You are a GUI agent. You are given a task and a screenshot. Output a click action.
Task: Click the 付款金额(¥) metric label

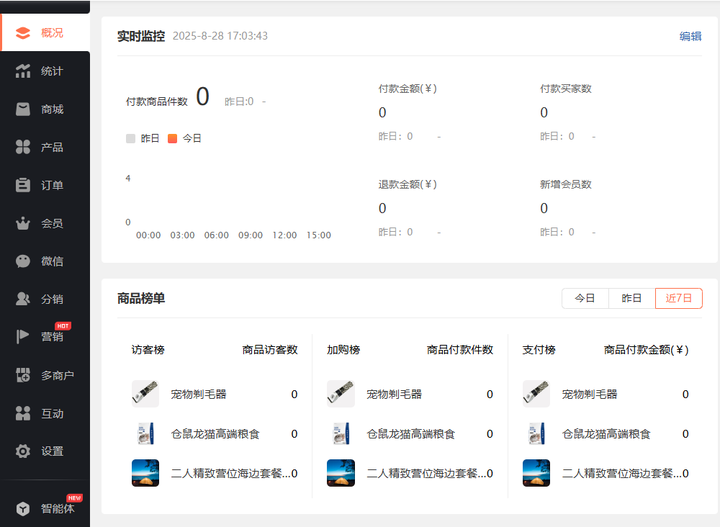(x=408, y=89)
